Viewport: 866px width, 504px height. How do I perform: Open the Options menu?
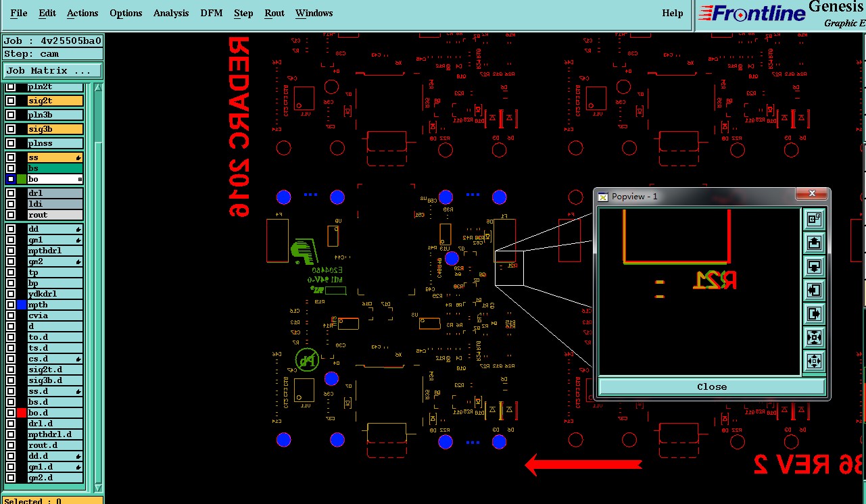tap(126, 13)
